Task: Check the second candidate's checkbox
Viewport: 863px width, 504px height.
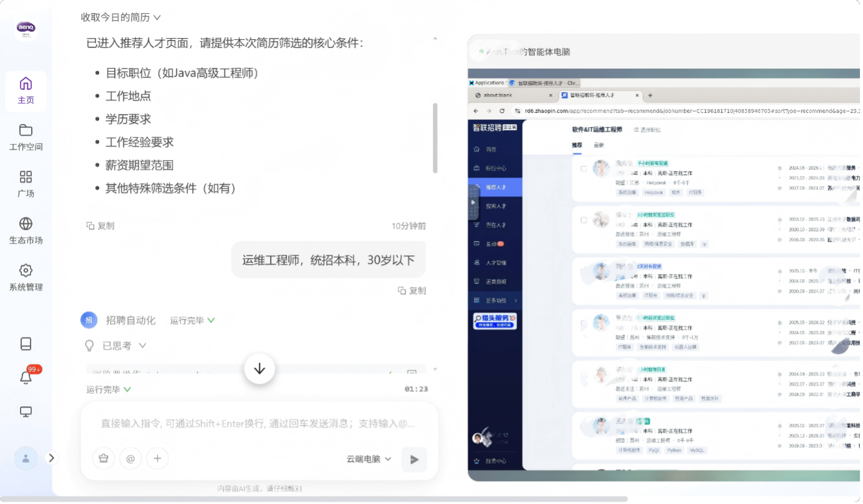Action: point(584,220)
